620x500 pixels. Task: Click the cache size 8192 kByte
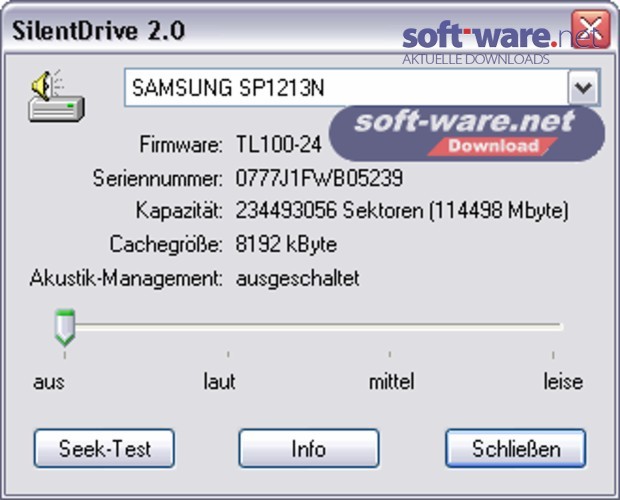tap(286, 244)
